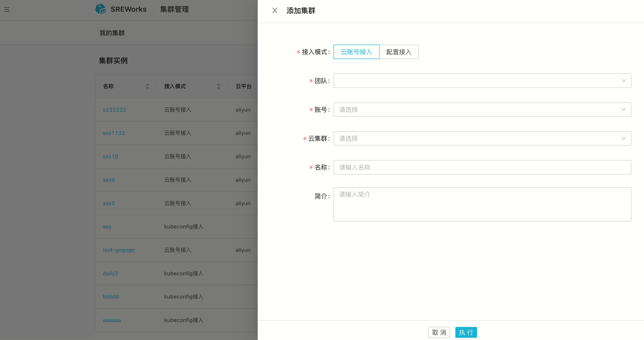
Task: Close the 添加集群 drawer with X icon
Action: [274, 11]
